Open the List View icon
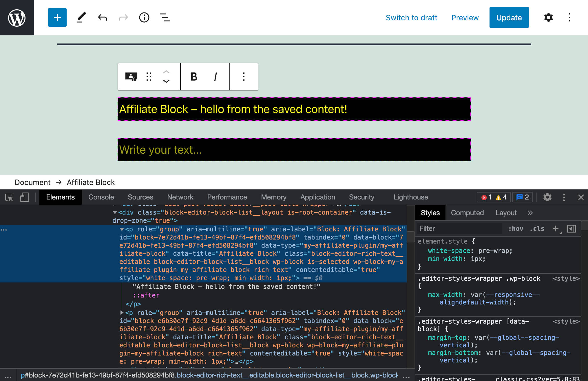 [165, 18]
